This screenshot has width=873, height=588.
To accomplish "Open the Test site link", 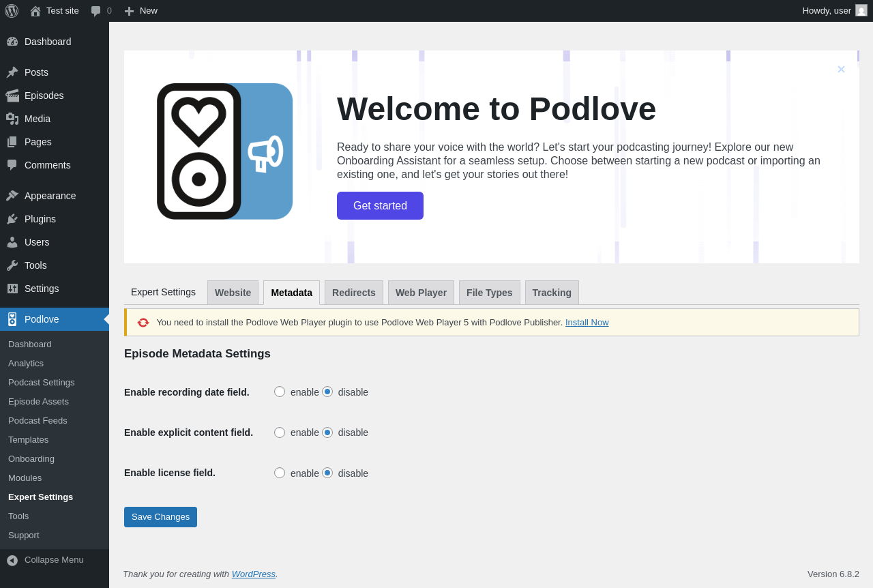I will (55, 11).
